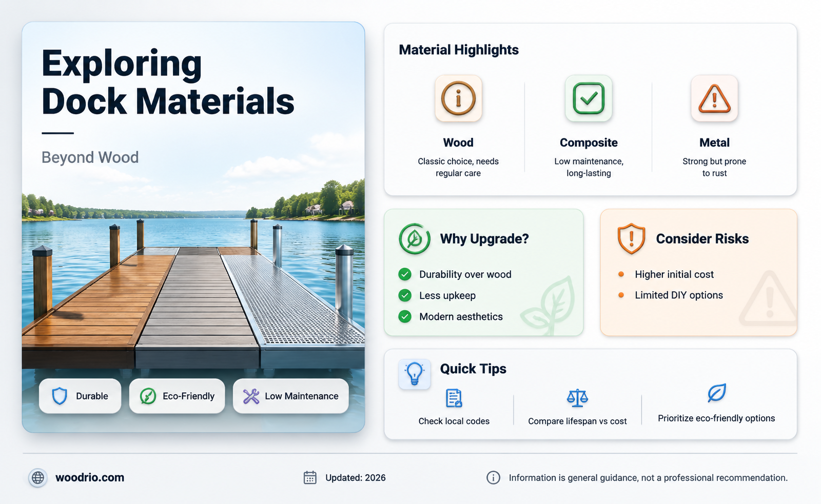Click the calendar icon beside Updated: 2026
This screenshot has height=504, width=821.
(x=310, y=478)
